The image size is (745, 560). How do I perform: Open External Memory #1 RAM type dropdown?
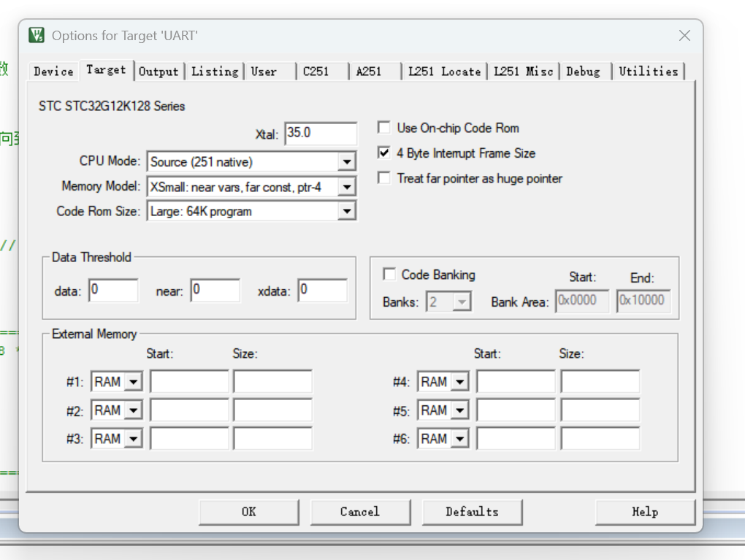(133, 382)
